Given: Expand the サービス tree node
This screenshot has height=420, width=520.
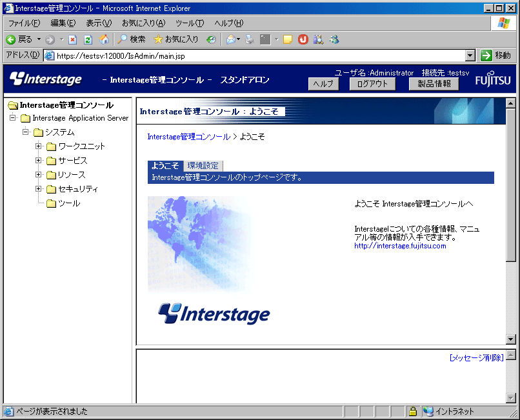Looking at the screenshot, I should pyautogui.click(x=39, y=160).
